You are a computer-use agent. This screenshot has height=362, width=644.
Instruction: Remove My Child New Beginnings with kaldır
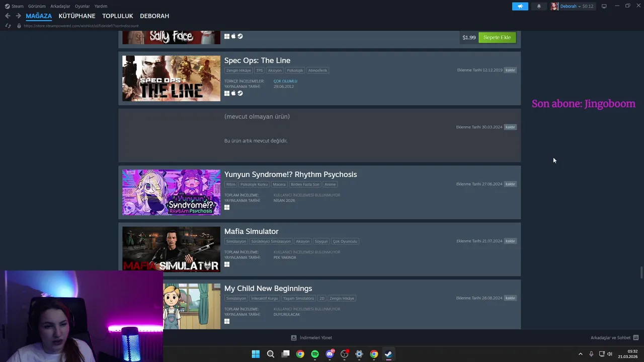point(510,298)
